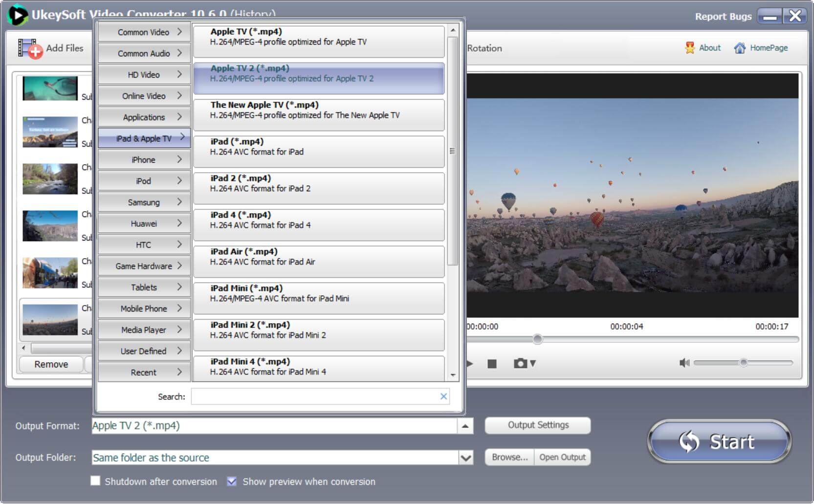Mute the speaker volume icon
The width and height of the screenshot is (814, 504).
coord(684,363)
